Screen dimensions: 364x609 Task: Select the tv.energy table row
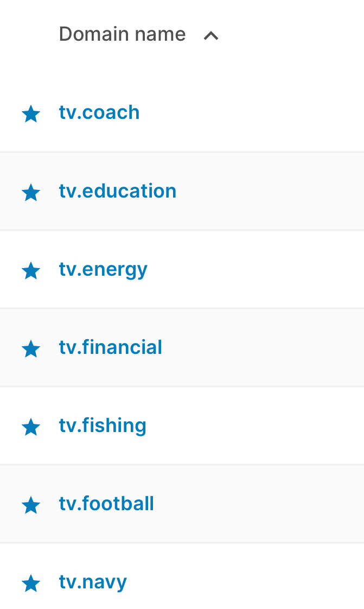pyautogui.click(x=182, y=270)
